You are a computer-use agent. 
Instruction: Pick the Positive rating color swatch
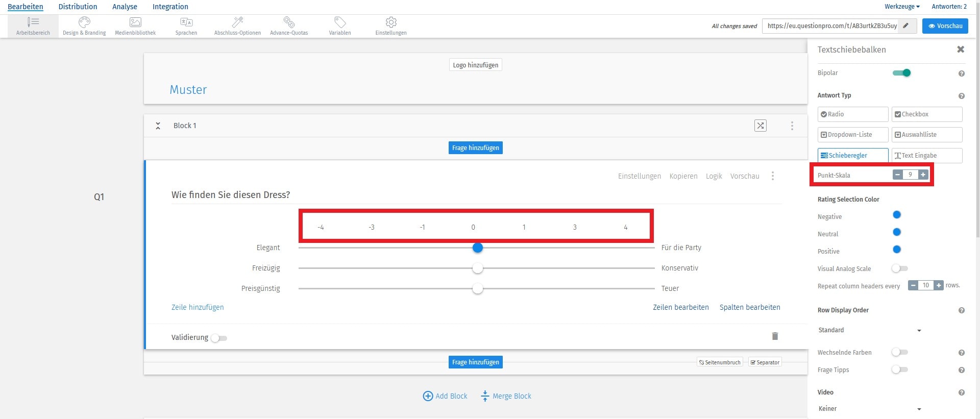coord(897,250)
